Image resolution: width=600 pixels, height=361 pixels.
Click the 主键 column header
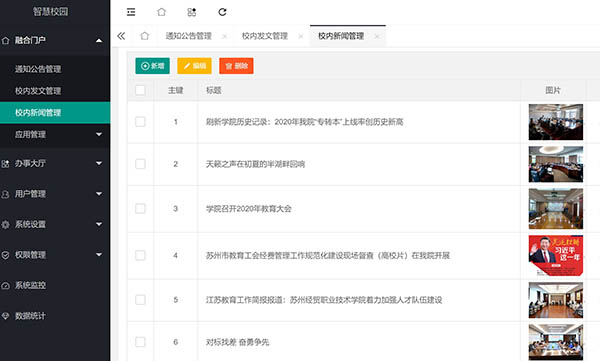(x=176, y=90)
